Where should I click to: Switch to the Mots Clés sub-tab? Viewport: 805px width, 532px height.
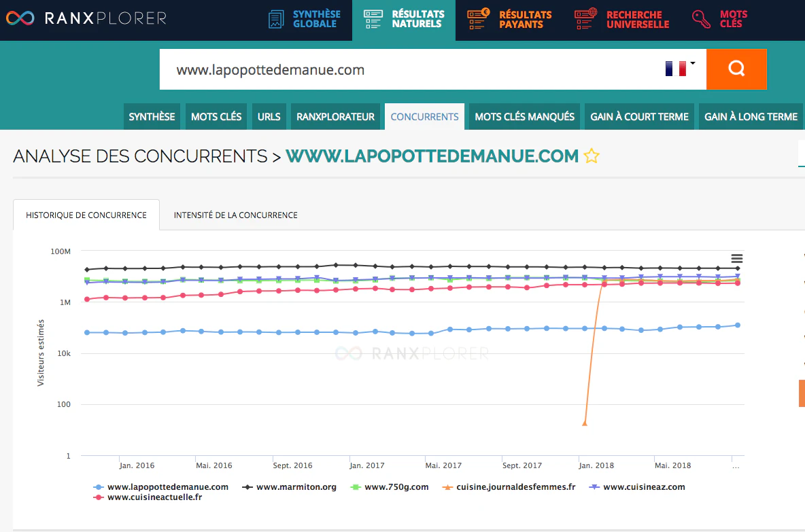pyautogui.click(x=216, y=116)
